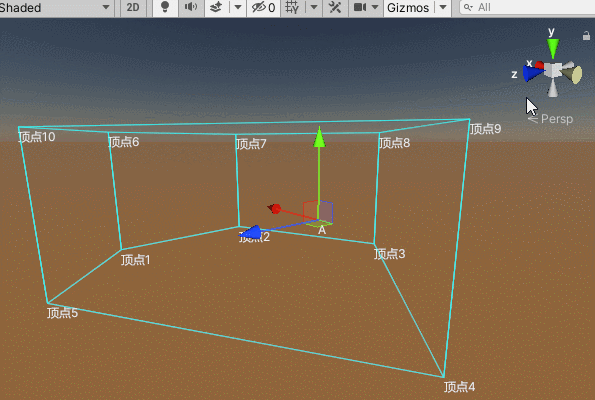The height and width of the screenshot is (400, 595).
Task: Click the label 顶点4
Action: tap(460, 387)
